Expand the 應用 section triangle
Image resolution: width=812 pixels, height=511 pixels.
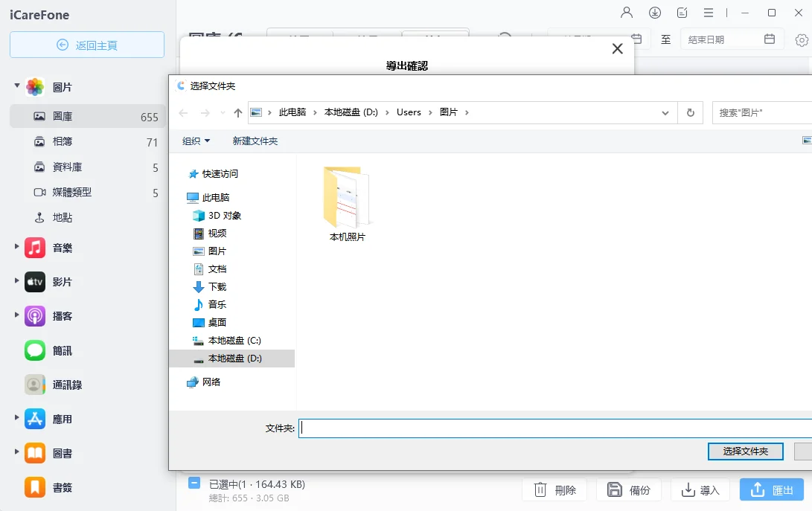click(x=17, y=417)
